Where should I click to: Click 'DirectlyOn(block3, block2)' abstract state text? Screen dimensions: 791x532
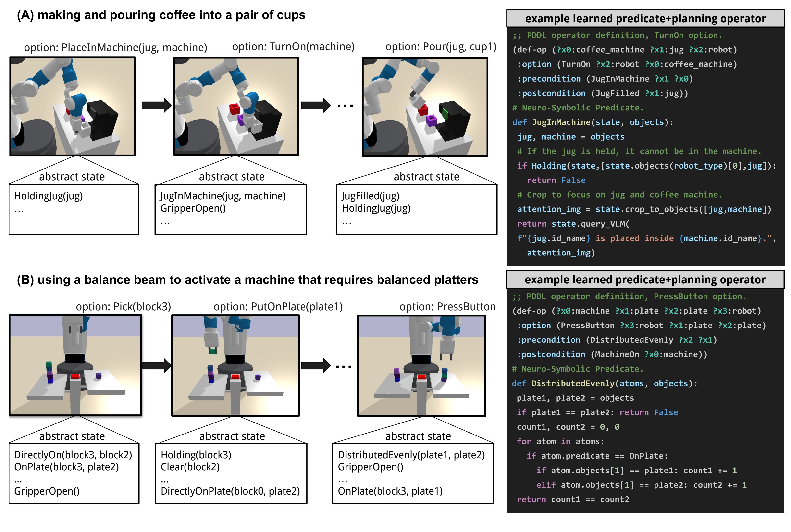pos(73,455)
